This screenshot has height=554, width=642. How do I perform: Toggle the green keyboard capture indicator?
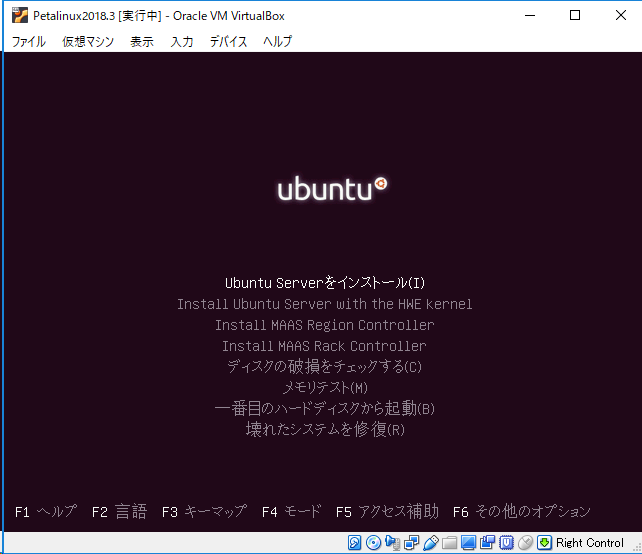click(544, 543)
